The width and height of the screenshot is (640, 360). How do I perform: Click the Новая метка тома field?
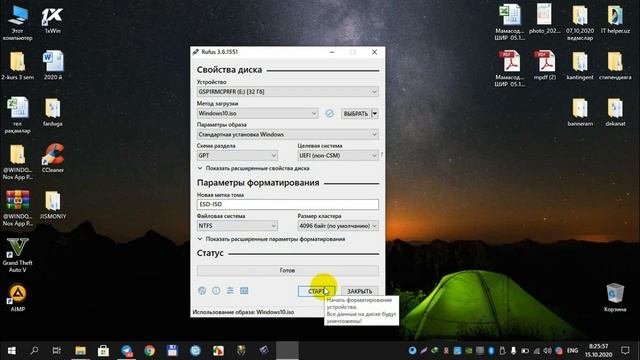[x=288, y=204]
